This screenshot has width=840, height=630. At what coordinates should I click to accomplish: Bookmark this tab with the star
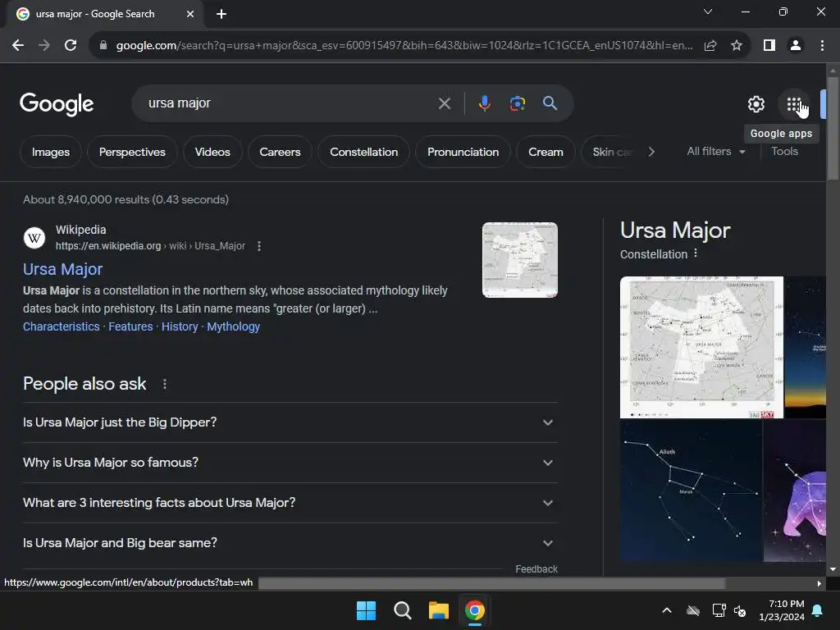pyautogui.click(x=737, y=46)
